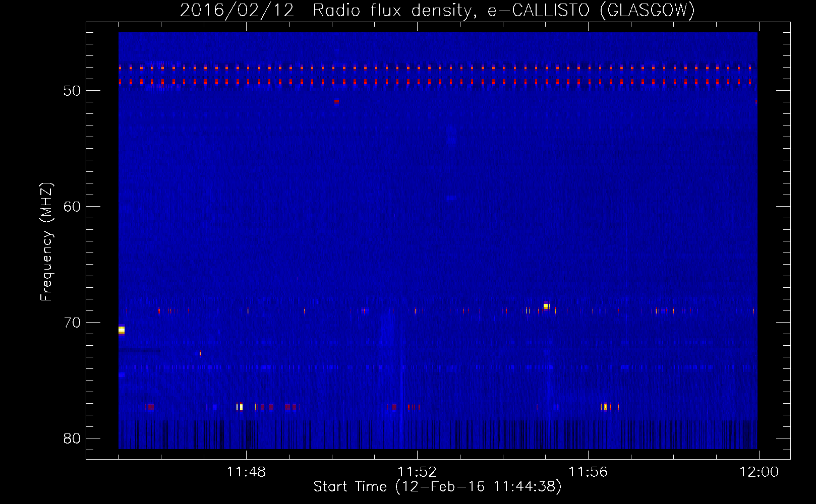Click the bright yellow burst near 70 MHz at left edge
The height and width of the screenshot is (504, 816).
click(x=121, y=330)
